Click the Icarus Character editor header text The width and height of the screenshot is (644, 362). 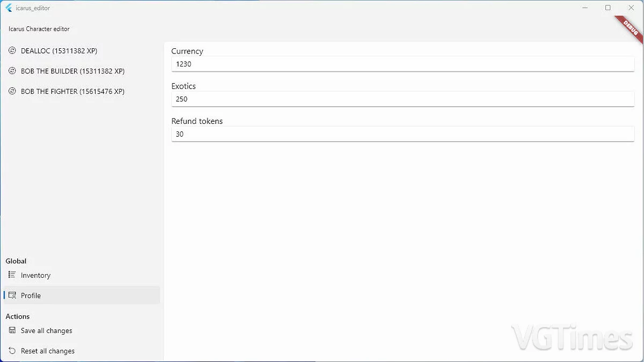pyautogui.click(x=39, y=29)
